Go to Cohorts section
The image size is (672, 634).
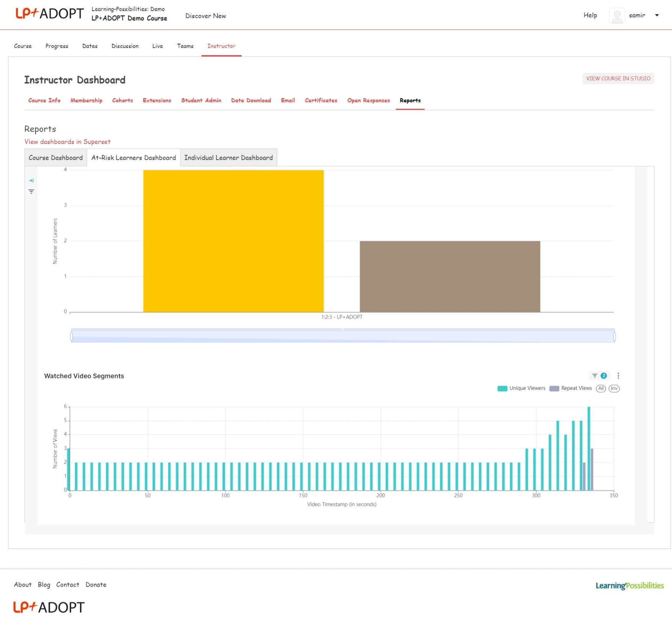pos(123,100)
